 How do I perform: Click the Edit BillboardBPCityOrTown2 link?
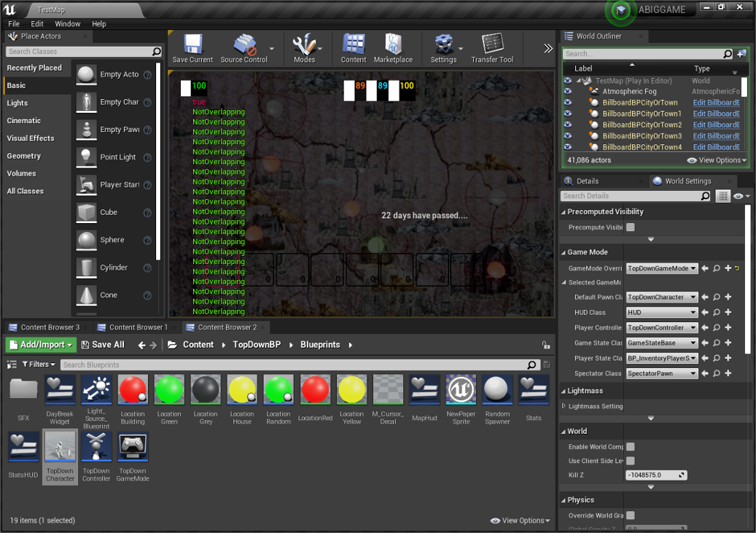(716, 125)
